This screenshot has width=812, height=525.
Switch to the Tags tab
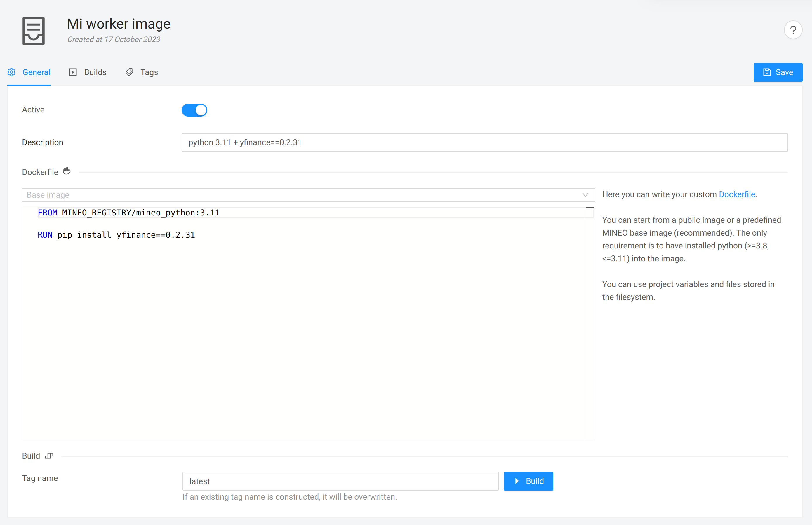click(149, 72)
